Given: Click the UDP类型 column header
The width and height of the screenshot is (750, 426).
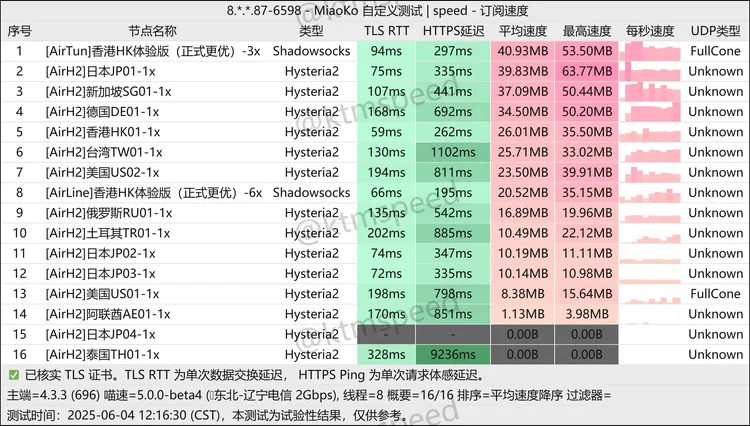Looking at the screenshot, I should click(x=715, y=30).
